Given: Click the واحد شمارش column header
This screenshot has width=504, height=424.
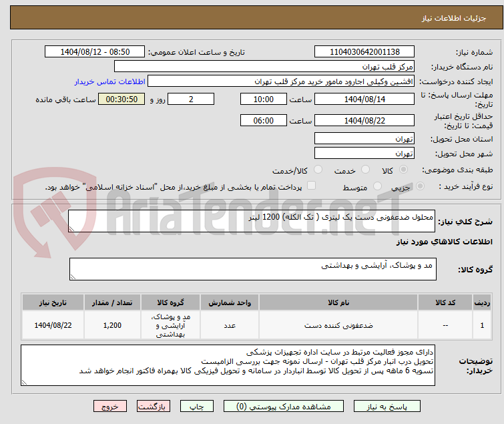Looking at the screenshot, I should point(230,302).
